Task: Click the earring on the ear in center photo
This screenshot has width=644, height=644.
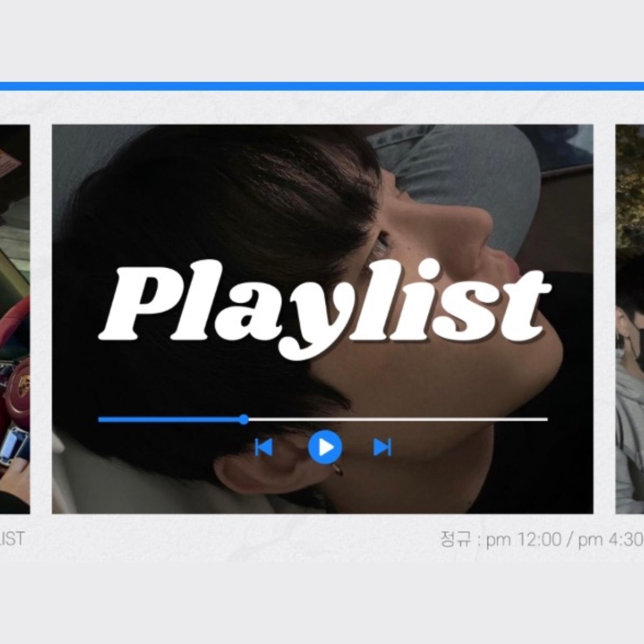Action: (338, 470)
